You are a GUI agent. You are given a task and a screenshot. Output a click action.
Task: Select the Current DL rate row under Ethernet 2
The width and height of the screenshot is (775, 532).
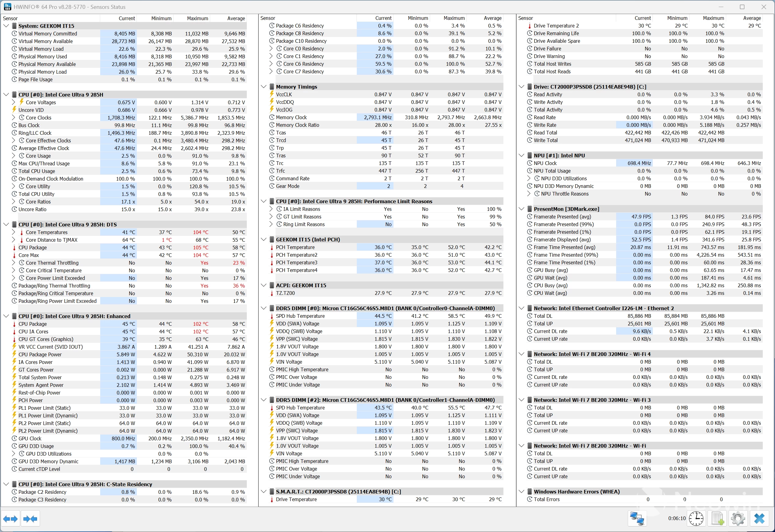click(x=644, y=332)
